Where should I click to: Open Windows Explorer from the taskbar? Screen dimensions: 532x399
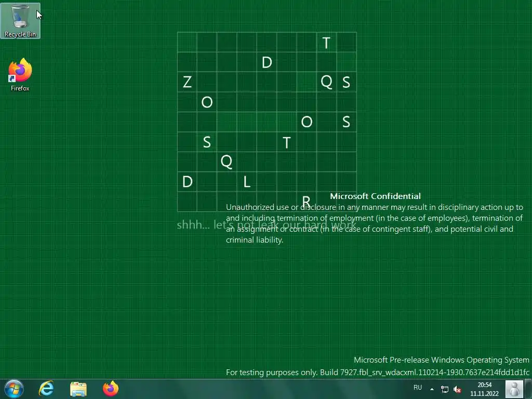tap(78, 389)
